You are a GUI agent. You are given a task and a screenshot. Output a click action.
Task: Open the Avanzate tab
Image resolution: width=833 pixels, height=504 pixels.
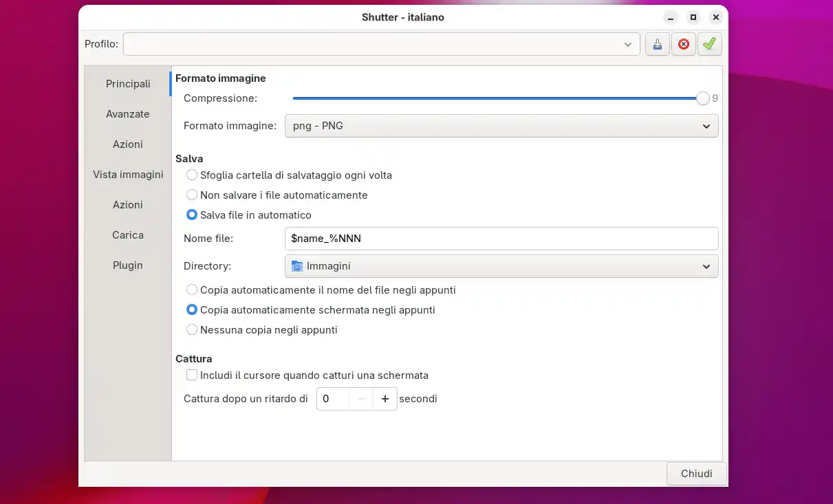coord(128,114)
